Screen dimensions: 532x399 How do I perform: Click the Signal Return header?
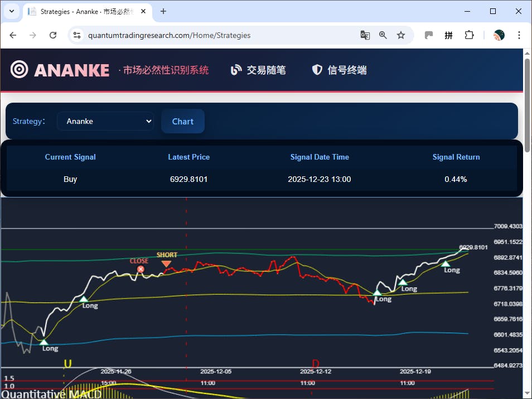(x=456, y=157)
